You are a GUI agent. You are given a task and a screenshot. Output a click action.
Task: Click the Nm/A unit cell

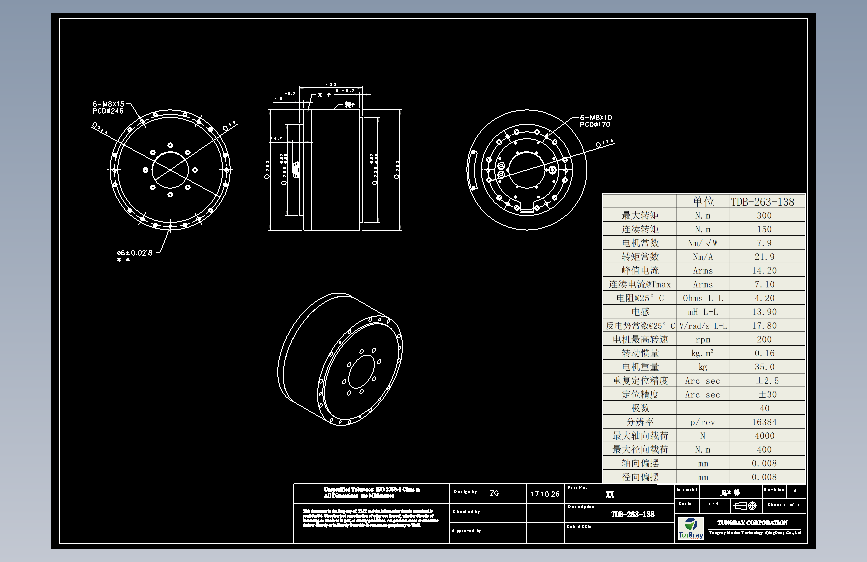click(703, 257)
